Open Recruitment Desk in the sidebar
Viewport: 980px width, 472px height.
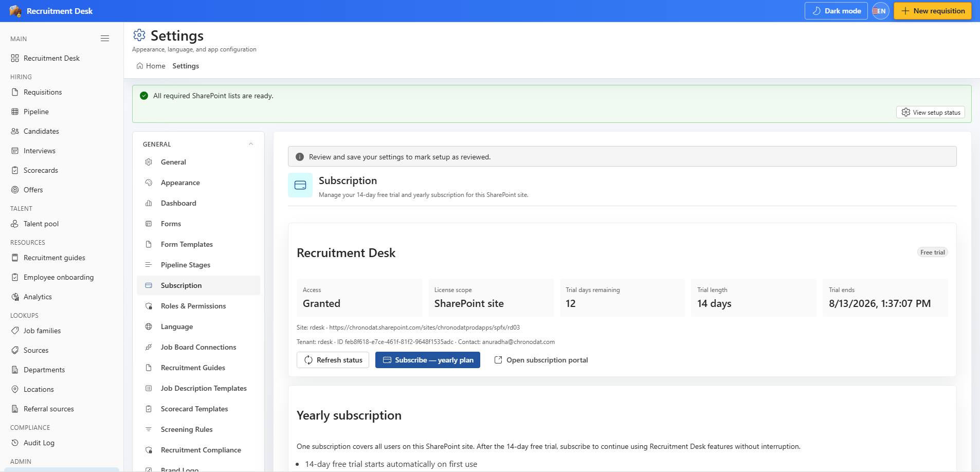tap(62, 58)
